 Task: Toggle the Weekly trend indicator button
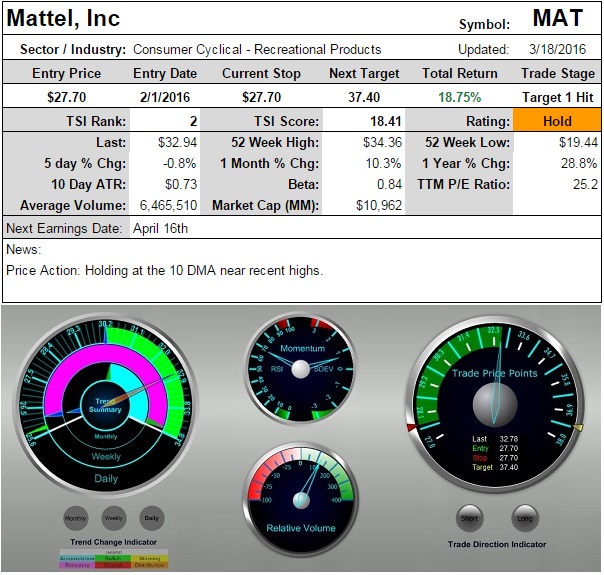coord(113,518)
